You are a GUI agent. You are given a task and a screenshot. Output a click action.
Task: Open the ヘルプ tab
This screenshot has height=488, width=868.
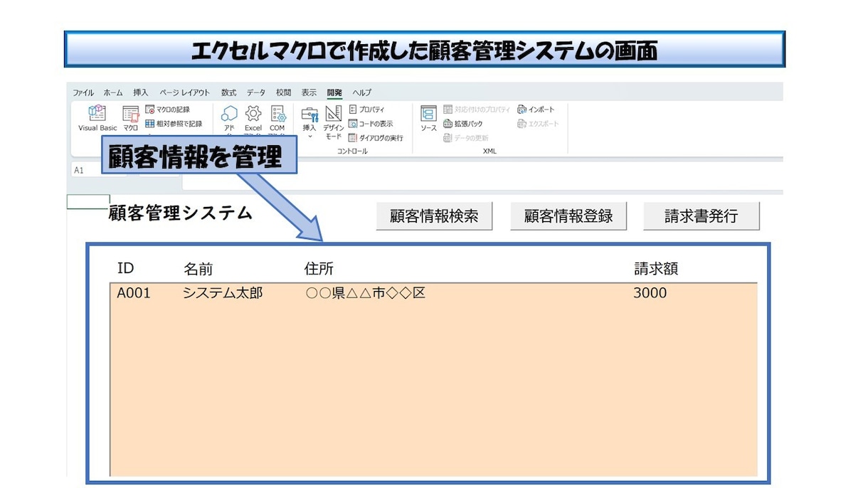point(362,92)
